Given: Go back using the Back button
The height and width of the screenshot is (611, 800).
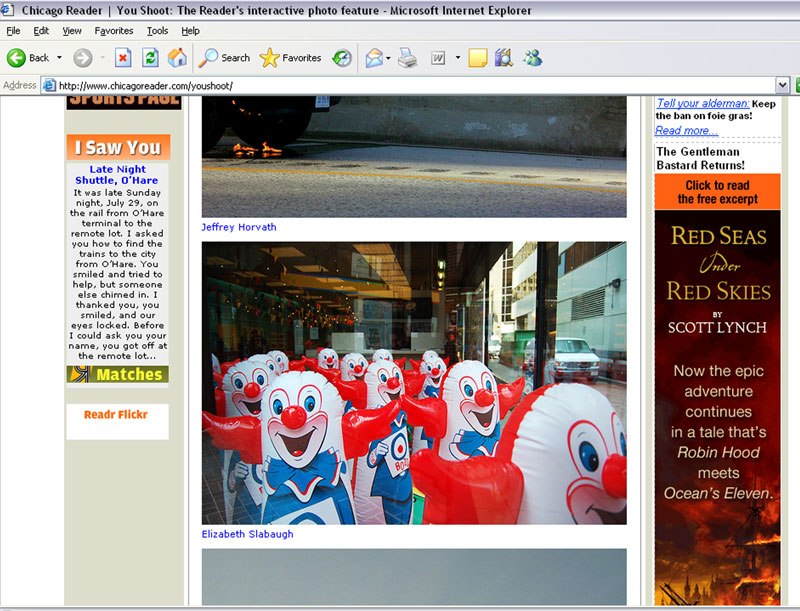Looking at the screenshot, I should [28, 58].
